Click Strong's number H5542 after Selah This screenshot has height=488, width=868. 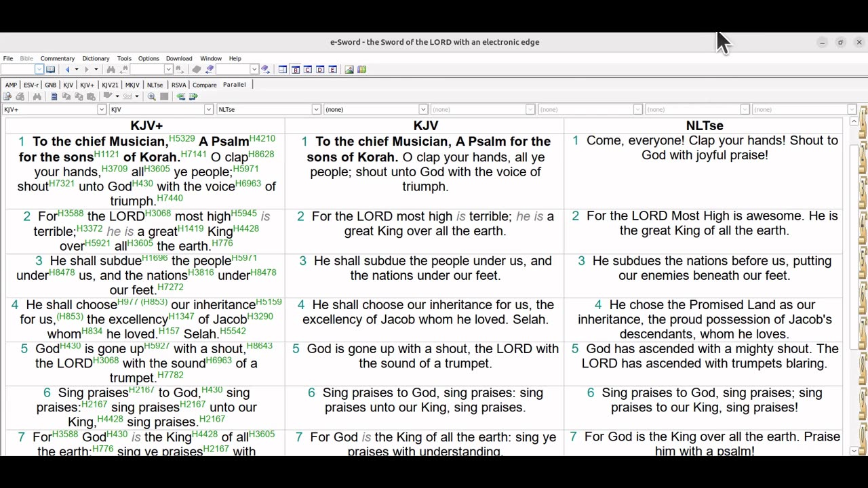(x=233, y=331)
